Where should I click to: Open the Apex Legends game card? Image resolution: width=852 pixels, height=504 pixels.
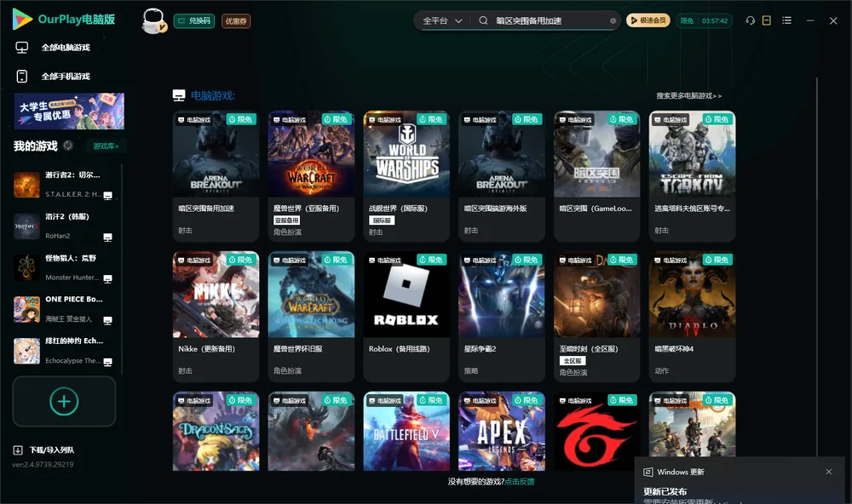point(502,432)
